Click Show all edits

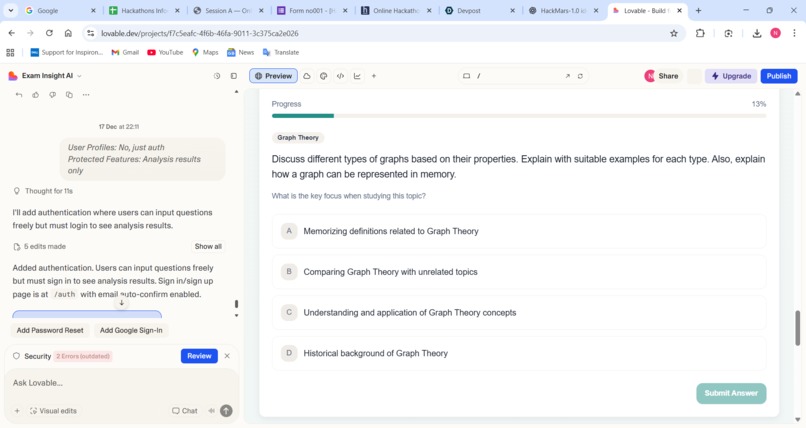pyautogui.click(x=208, y=247)
